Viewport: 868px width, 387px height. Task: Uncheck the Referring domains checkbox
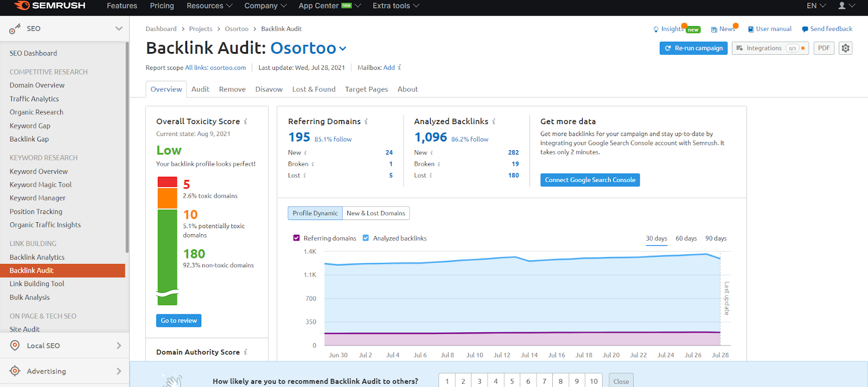pos(296,238)
